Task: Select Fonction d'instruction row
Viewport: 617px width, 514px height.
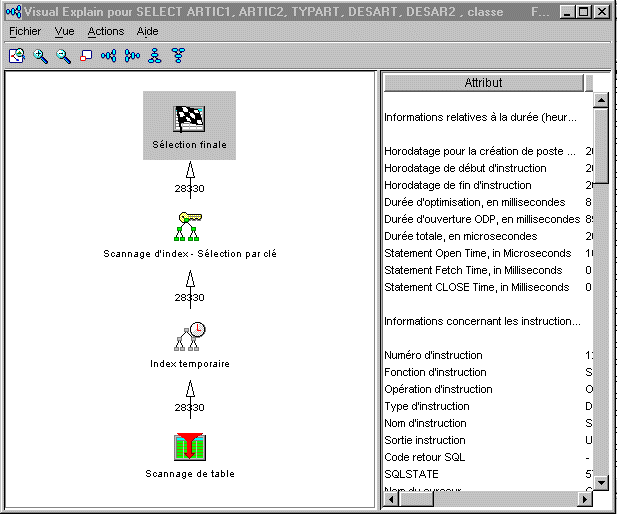Action: pos(488,372)
